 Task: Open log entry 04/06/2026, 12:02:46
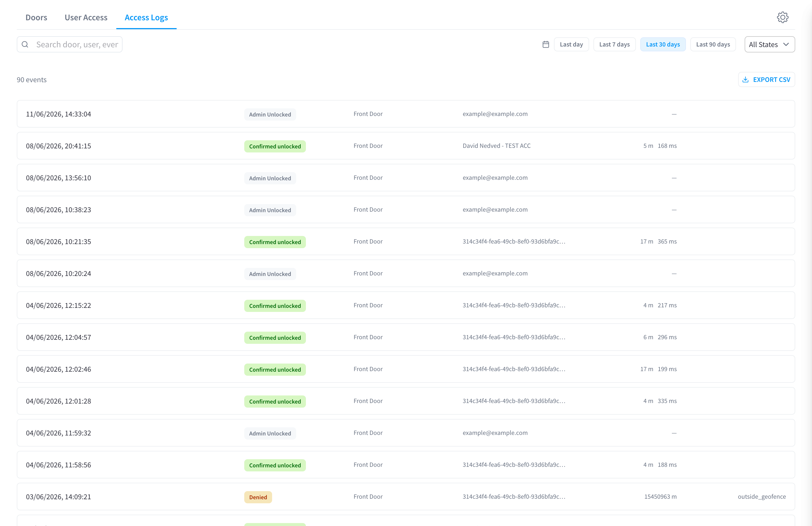point(406,369)
